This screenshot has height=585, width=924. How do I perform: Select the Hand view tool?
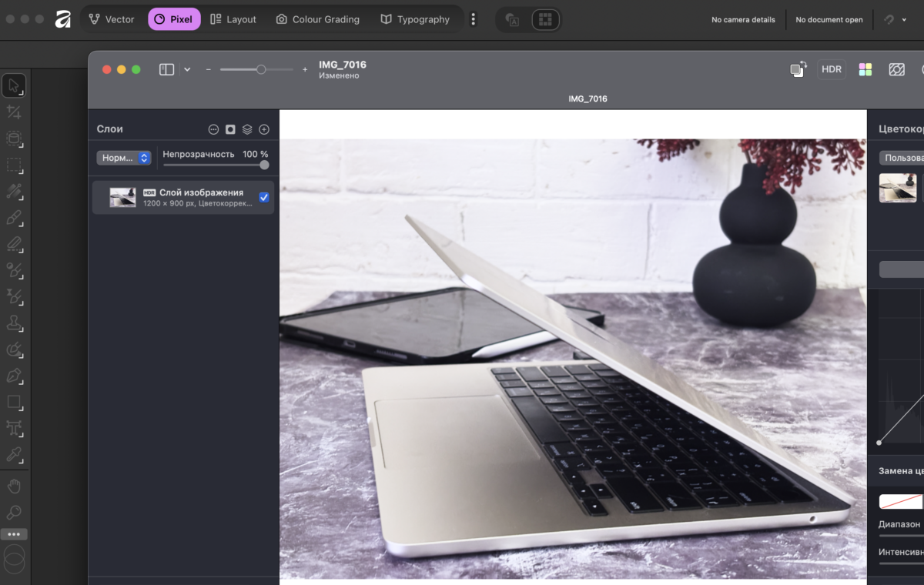[14, 486]
